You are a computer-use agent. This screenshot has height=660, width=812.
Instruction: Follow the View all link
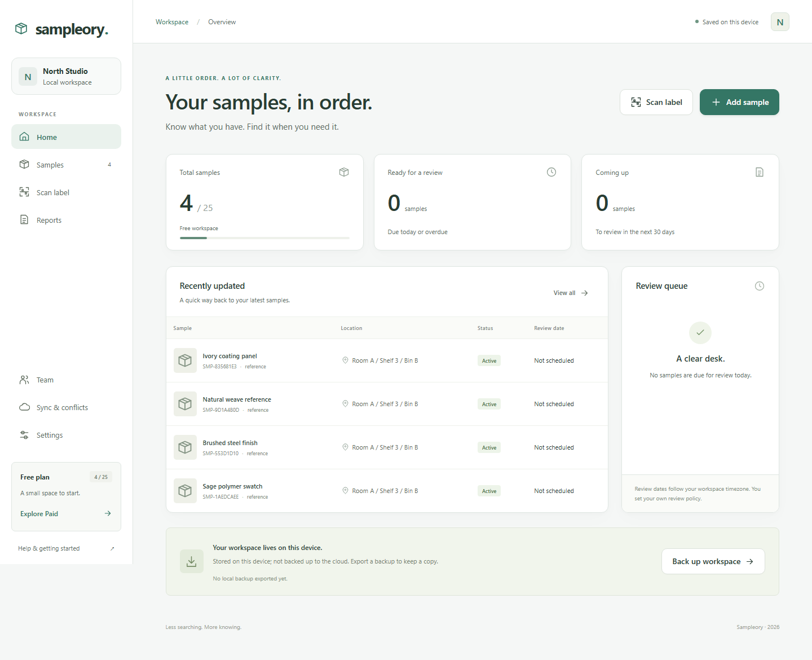click(x=571, y=293)
